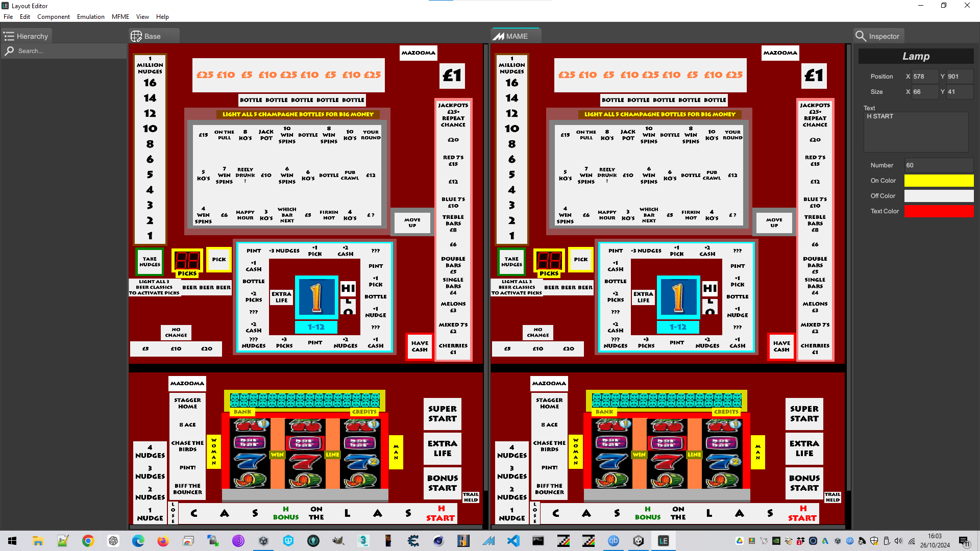Viewport: 980px width, 551px height.
Task: Open Cinema 4D from taskbar
Action: tap(438, 541)
